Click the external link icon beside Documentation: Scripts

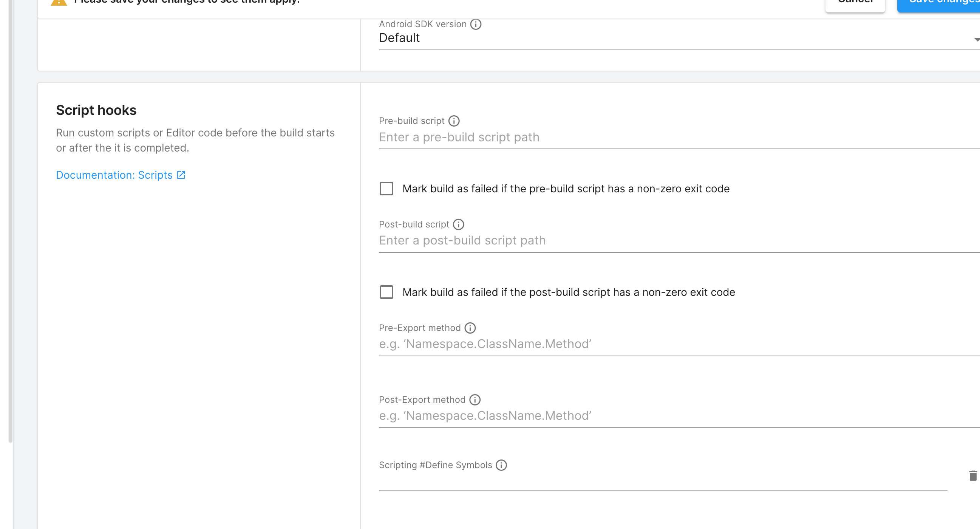pos(181,175)
